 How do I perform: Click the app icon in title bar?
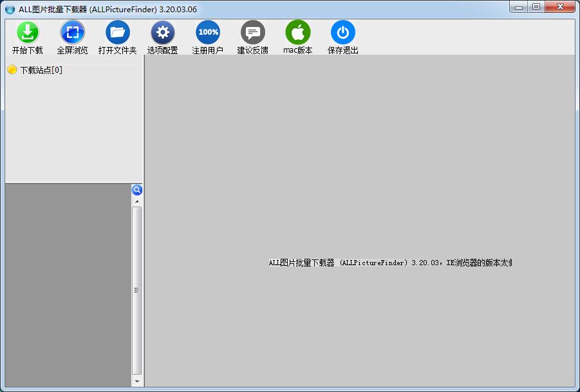[x=10, y=9]
